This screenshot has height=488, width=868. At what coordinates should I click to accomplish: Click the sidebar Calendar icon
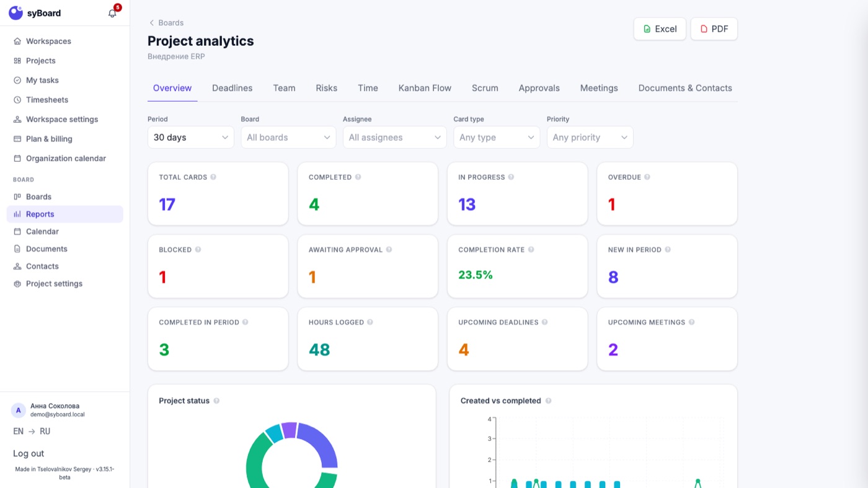17,231
